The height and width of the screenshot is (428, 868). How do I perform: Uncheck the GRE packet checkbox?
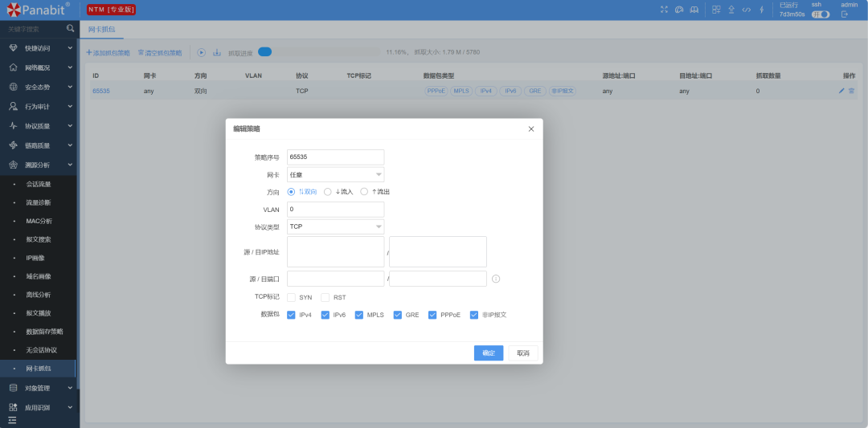click(x=398, y=315)
